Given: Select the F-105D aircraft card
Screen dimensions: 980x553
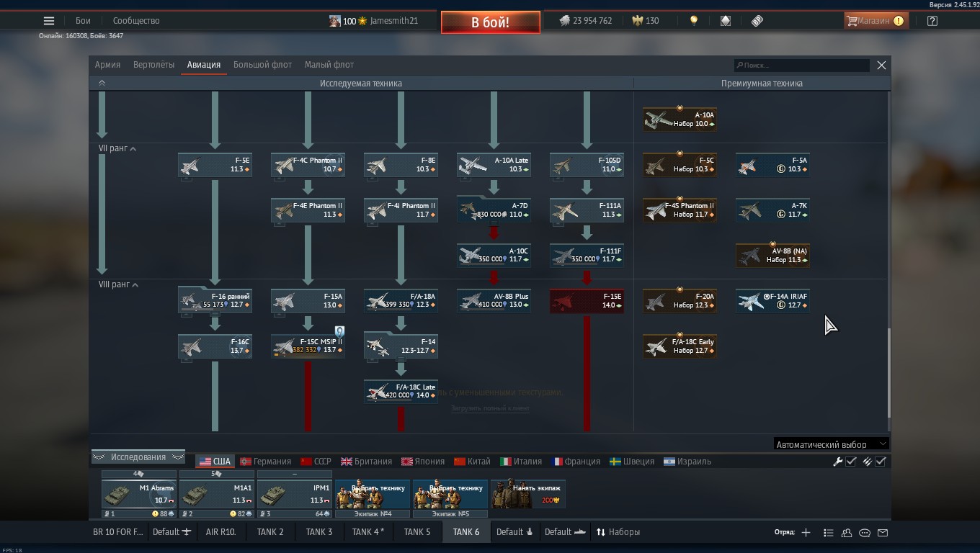Looking at the screenshot, I should coord(587,165).
